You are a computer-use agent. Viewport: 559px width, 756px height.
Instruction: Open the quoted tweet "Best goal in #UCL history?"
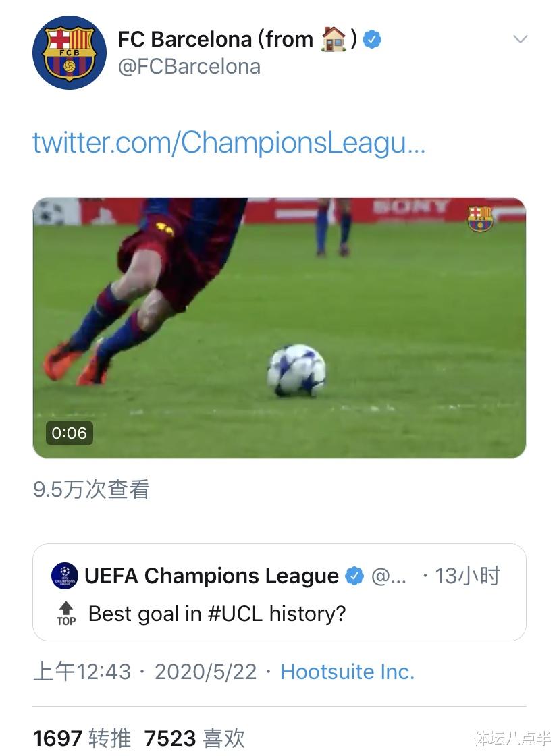pos(217,614)
